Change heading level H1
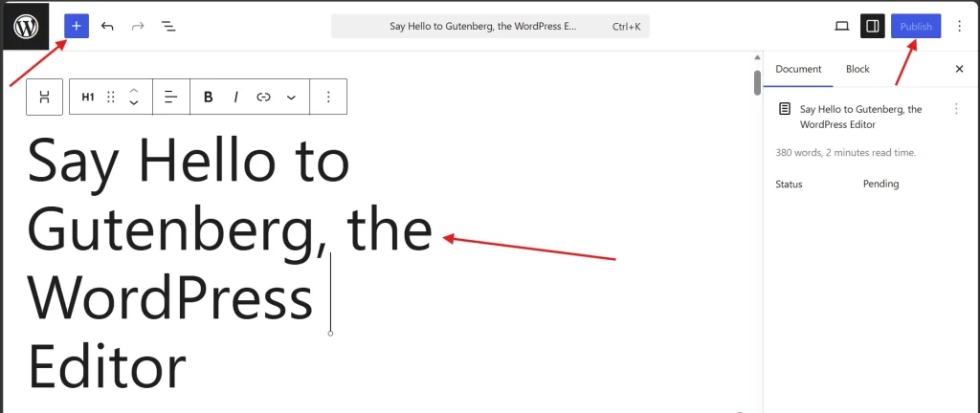Viewport: 980px width, 413px height. [87, 97]
